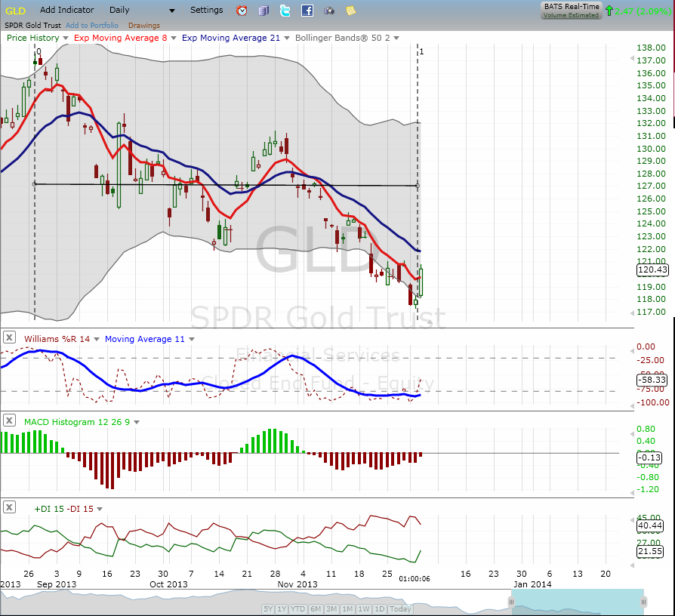Close the +DI -DI indicator panel
Viewport: 675px width, 616px height.
coord(9,507)
